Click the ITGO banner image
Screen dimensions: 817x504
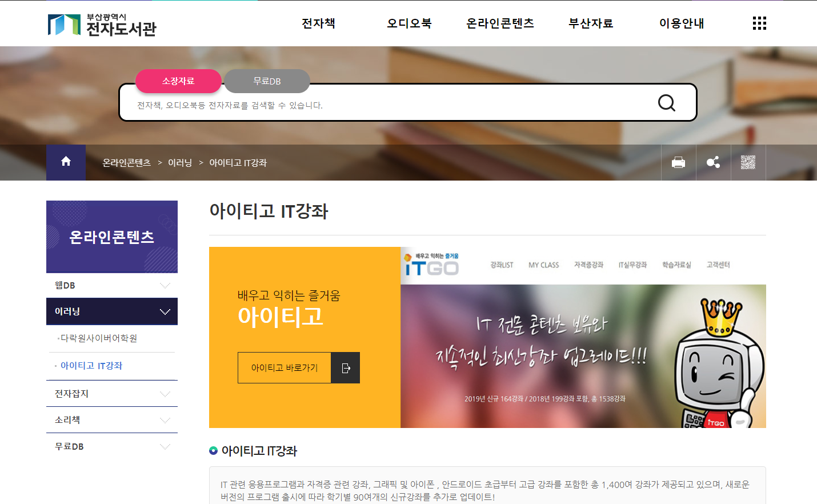coord(583,337)
